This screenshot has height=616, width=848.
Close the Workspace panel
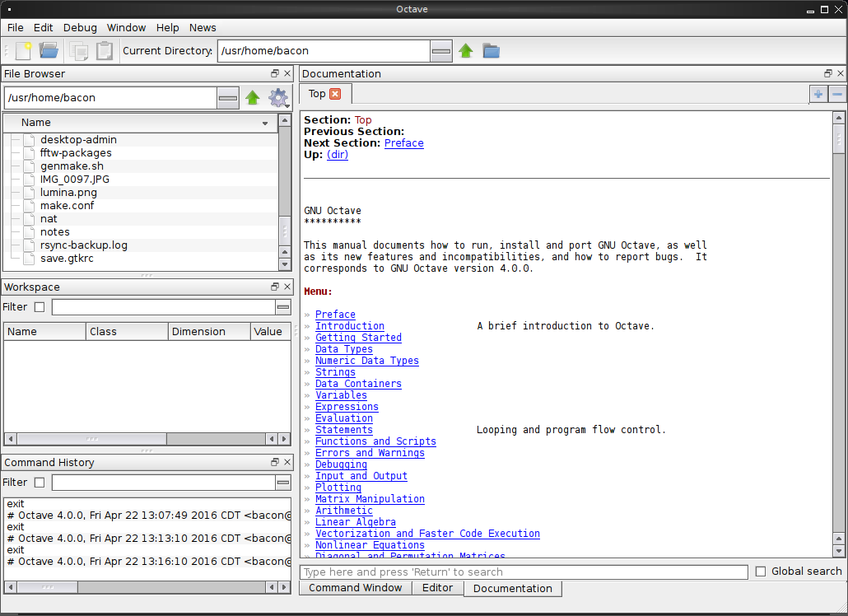[x=287, y=287]
